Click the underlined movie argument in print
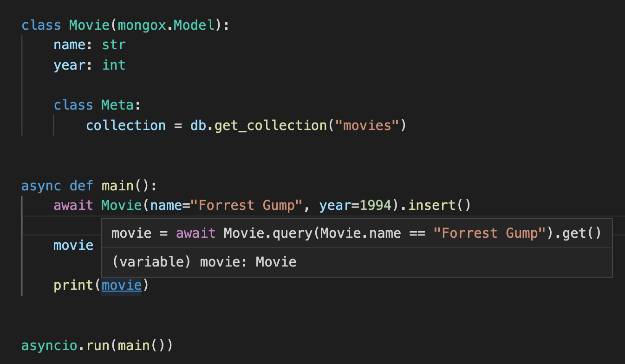 [121, 285]
